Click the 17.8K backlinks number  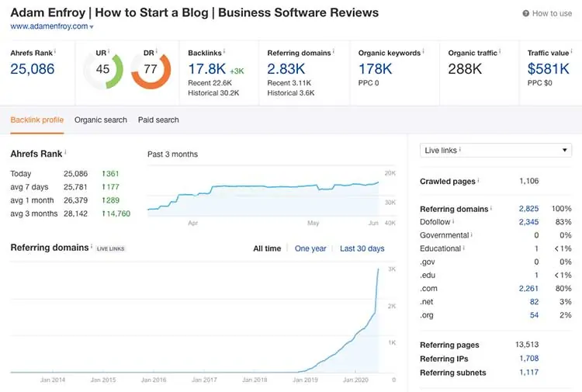coord(206,69)
